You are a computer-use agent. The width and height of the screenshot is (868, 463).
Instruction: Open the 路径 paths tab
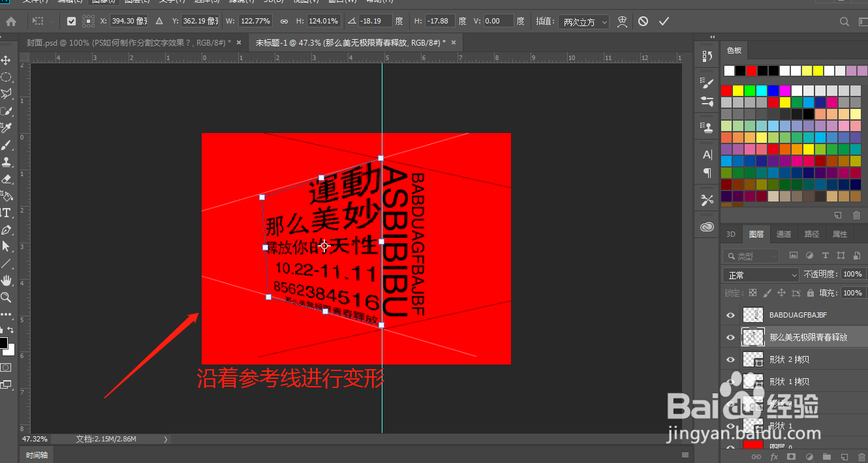point(812,234)
